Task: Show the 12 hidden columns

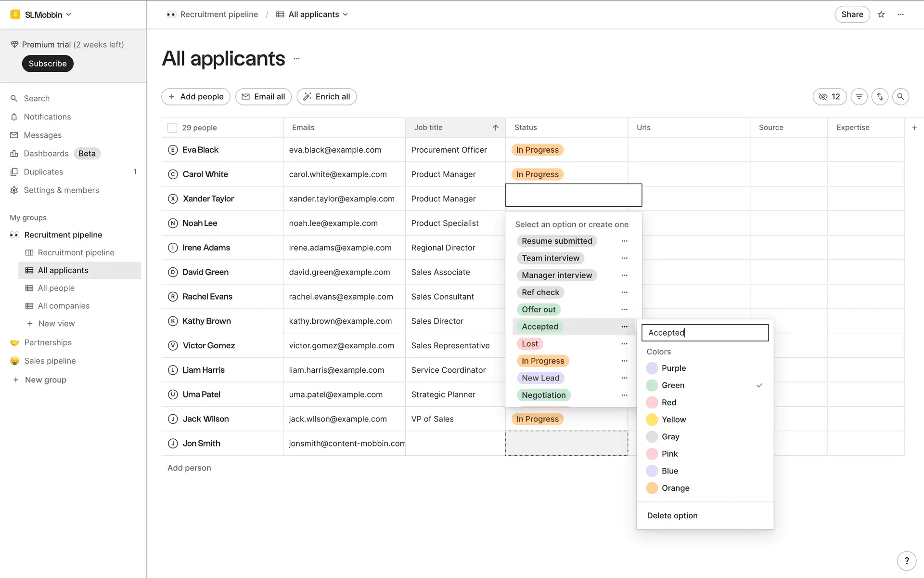Action: pos(830,97)
